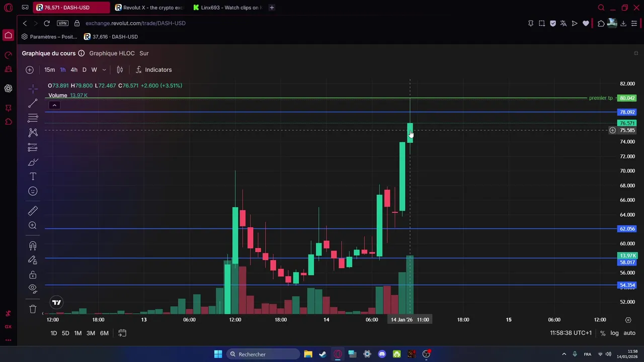644x362 pixels.
Task: Open the Indicators dialog
Action: click(x=153, y=70)
